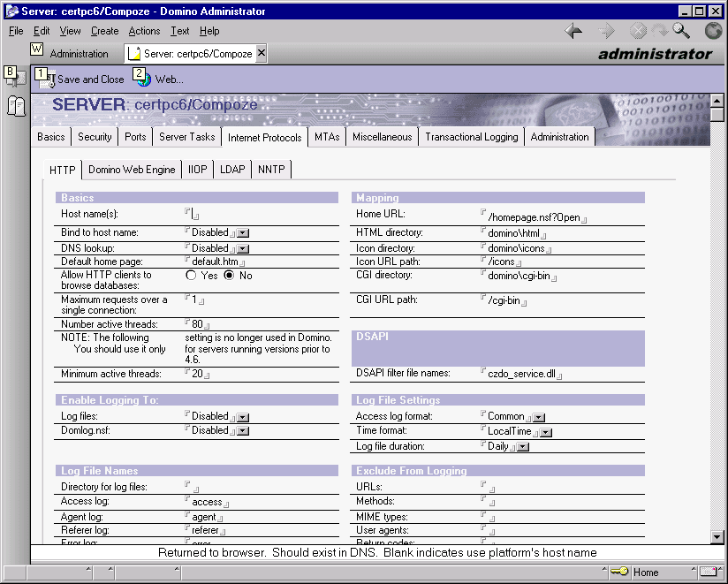728x584 pixels.
Task: Click the vertical scrollbar up arrow
Action: [717, 101]
